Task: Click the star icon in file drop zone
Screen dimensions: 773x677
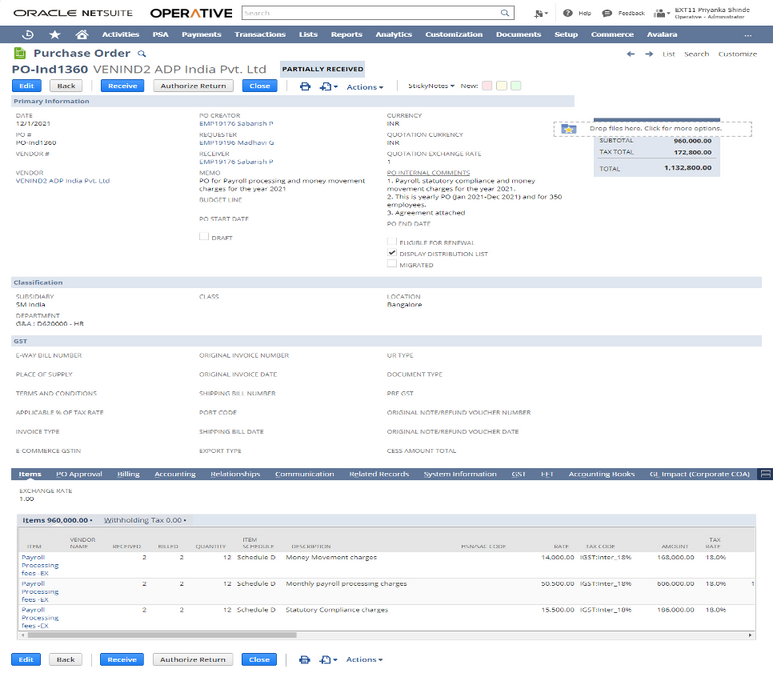Action: pos(569,129)
